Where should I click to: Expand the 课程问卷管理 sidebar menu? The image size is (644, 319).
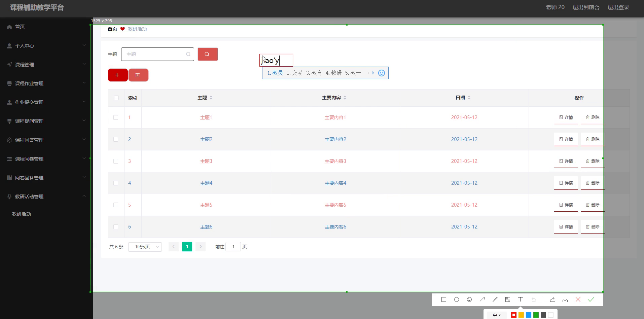46,159
